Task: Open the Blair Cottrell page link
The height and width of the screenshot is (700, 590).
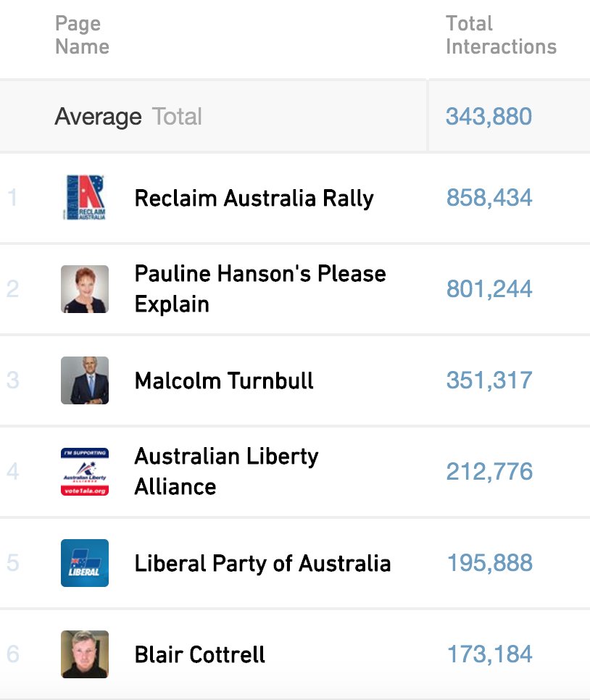Action: 199,655
